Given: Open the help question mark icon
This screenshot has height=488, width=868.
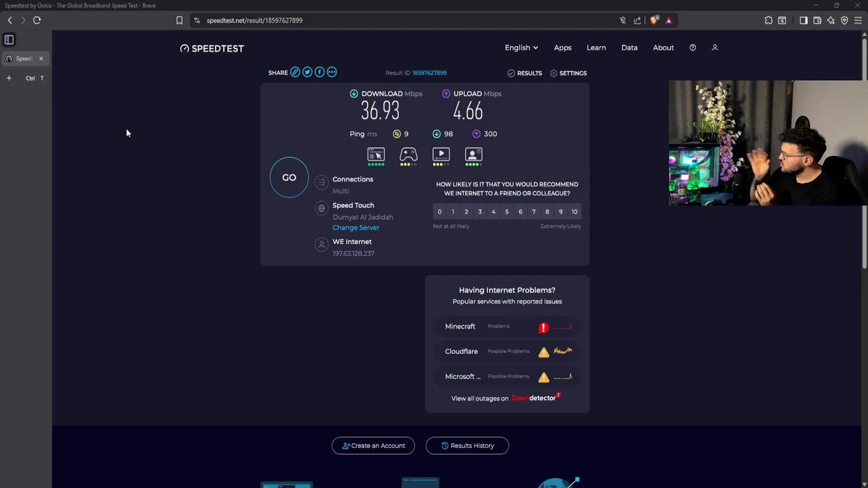Looking at the screenshot, I should 692,47.
